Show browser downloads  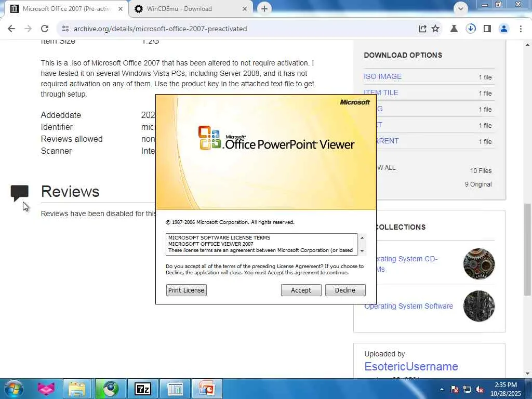point(471,29)
